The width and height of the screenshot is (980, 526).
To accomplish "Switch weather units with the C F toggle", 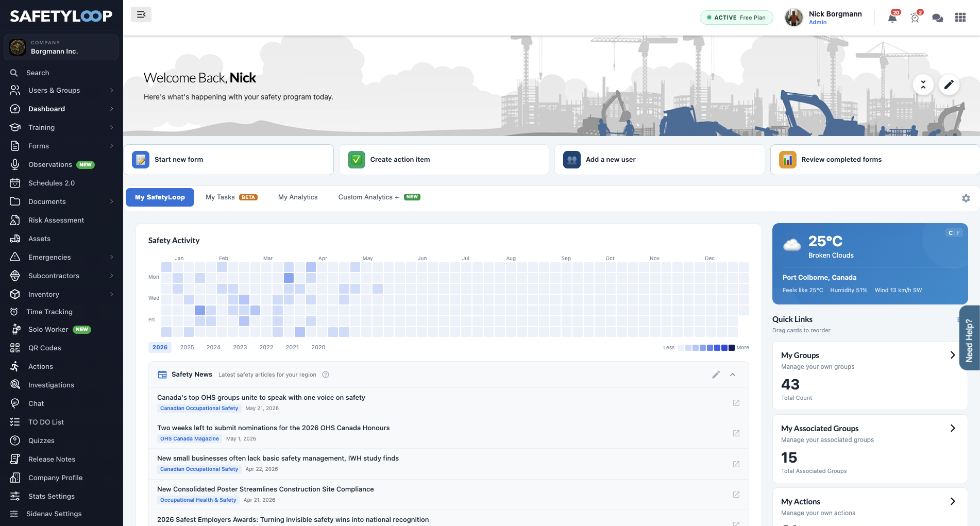I will (954, 233).
